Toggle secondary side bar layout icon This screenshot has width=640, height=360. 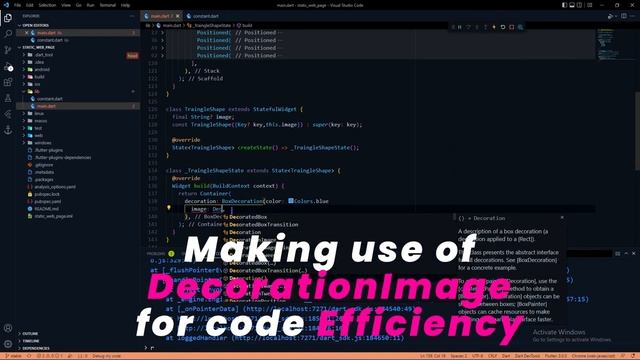pos(580,5)
